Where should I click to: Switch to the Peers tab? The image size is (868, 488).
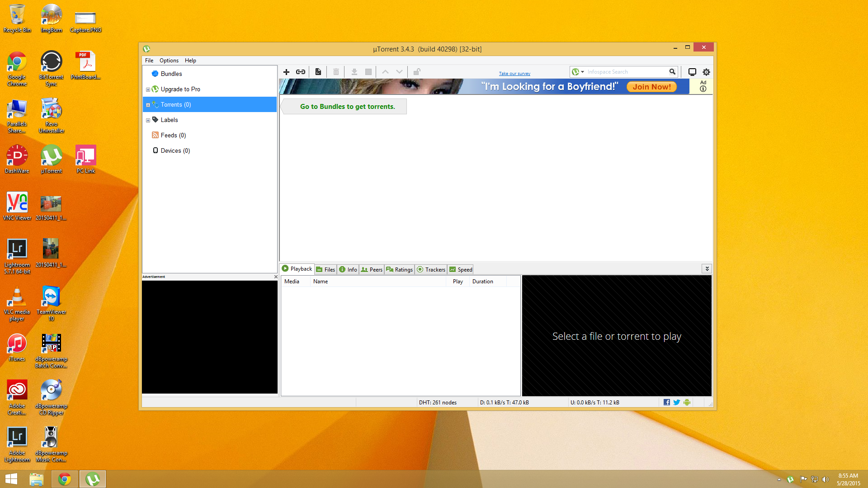(372, 270)
